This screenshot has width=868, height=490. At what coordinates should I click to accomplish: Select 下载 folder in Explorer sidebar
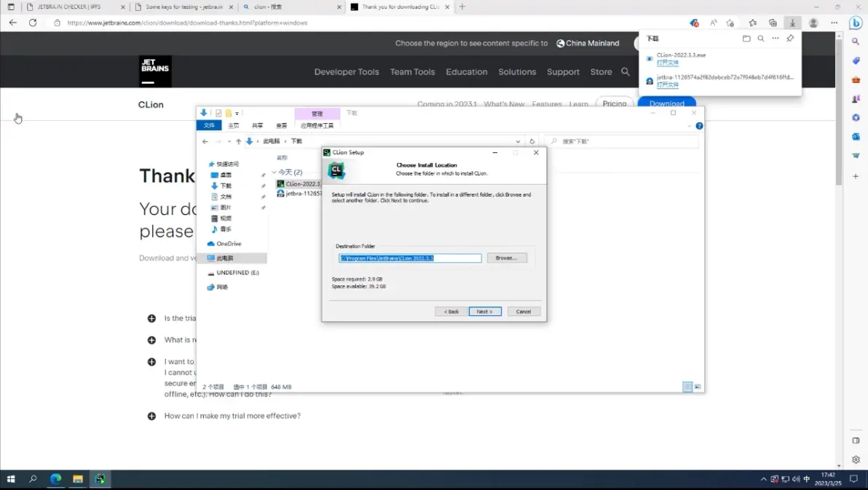pyautogui.click(x=226, y=186)
